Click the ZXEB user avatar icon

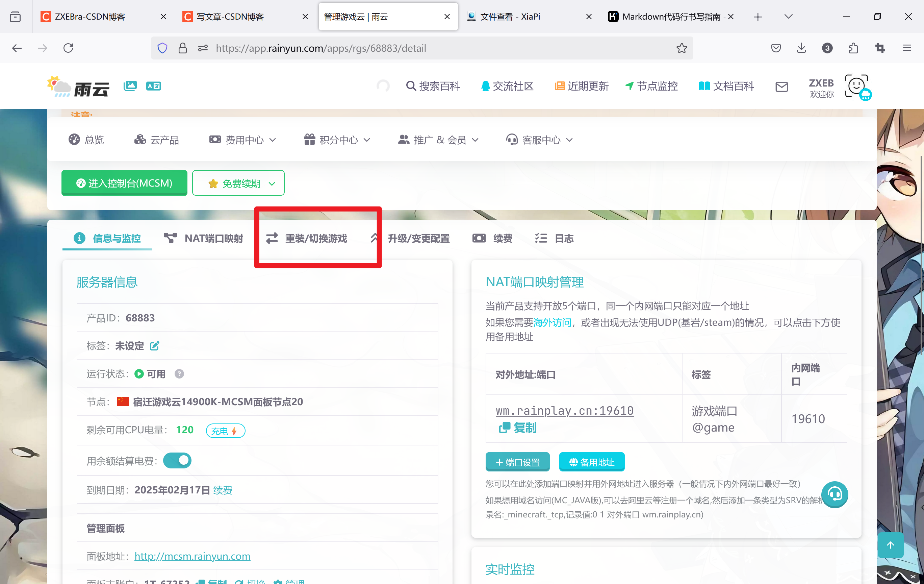coord(857,87)
